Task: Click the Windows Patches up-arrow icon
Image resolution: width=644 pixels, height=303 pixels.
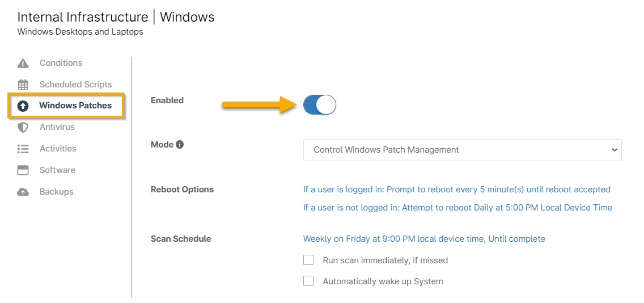Action: pyautogui.click(x=23, y=106)
